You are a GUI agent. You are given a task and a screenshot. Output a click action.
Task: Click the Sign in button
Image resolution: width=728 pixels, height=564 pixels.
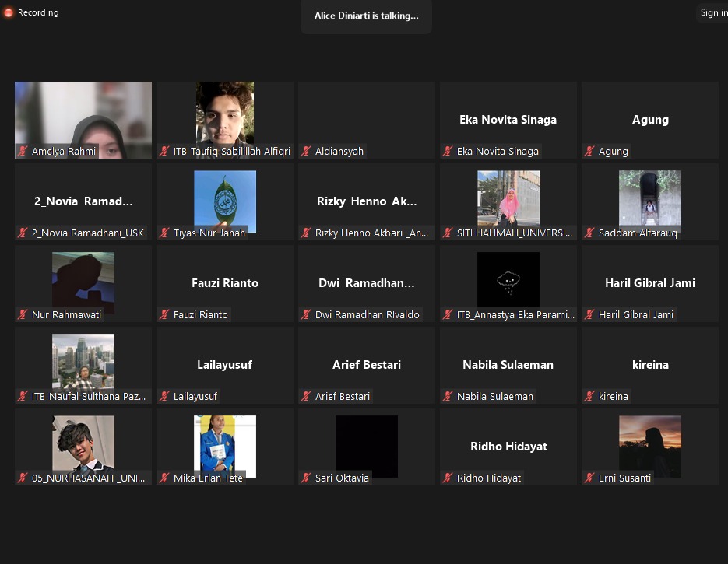[712, 12]
